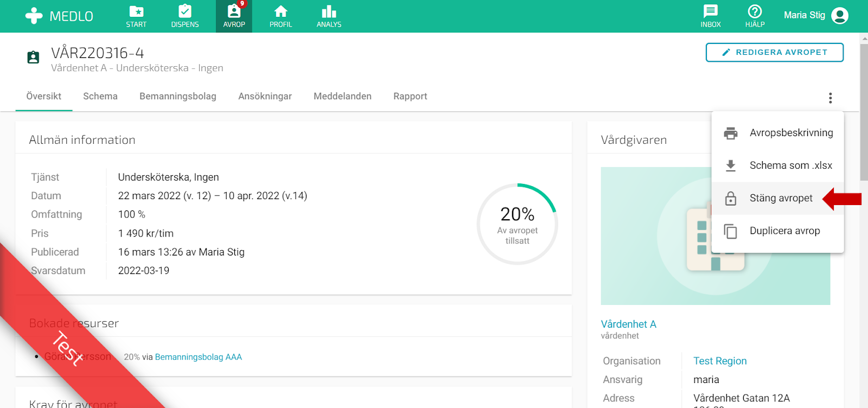Click the text 16 mars 13:26 av Maria Stig

click(x=181, y=252)
